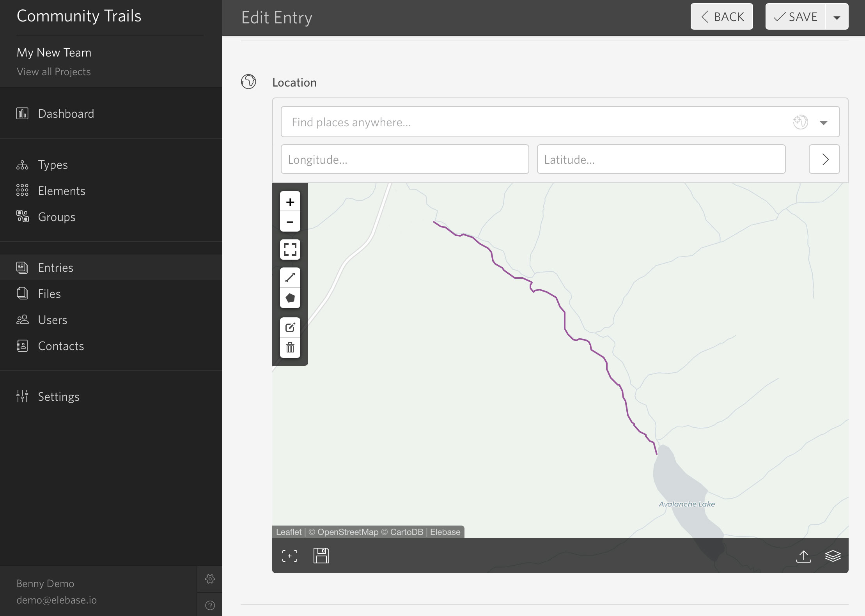Click the CartoDB attribution link
The width and height of the screenshot is (865, 616).
click(x=406, y=532)
